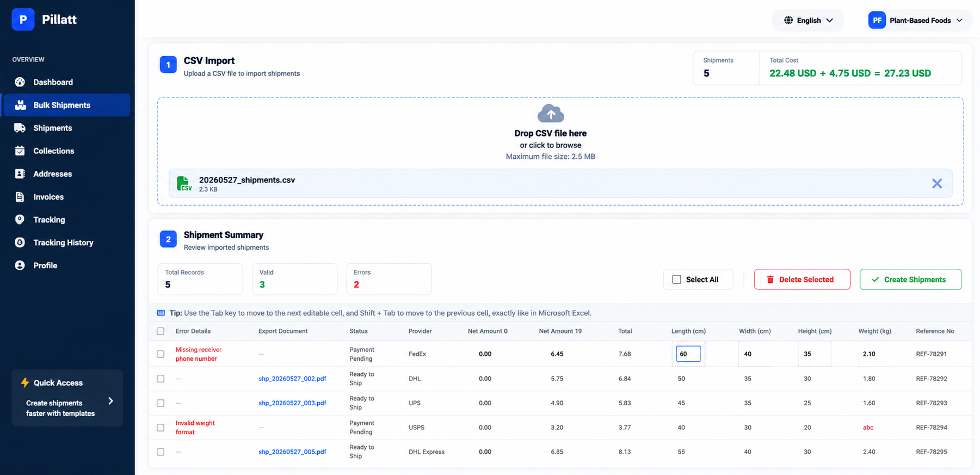The height and width of the screenshot is (475, 980).
Task: Open Dashboard in the sidebar
Action: click(x=67, y=82)
